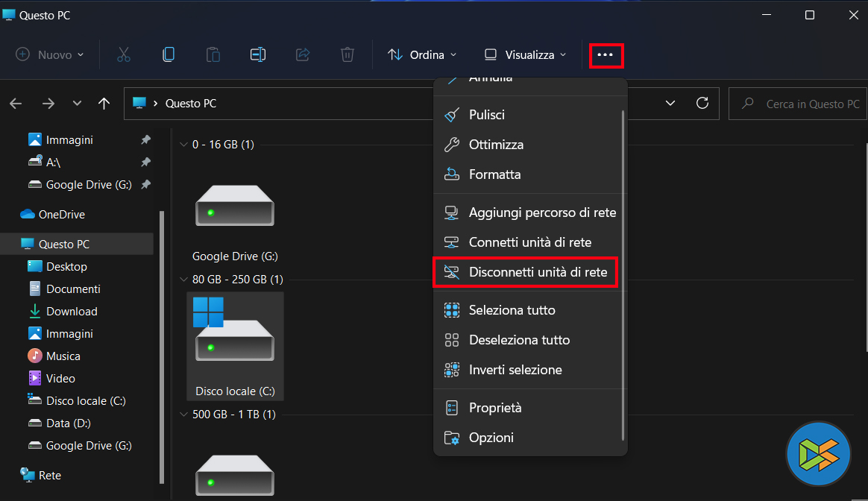Click the Delete trash icon

[x=347, y=54]
